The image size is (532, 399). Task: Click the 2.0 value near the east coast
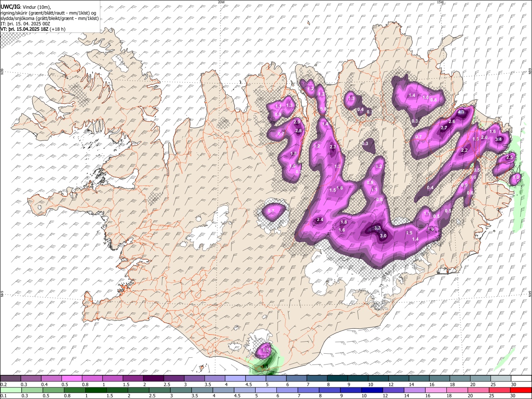pyautogui.click(x=484, y=138)
